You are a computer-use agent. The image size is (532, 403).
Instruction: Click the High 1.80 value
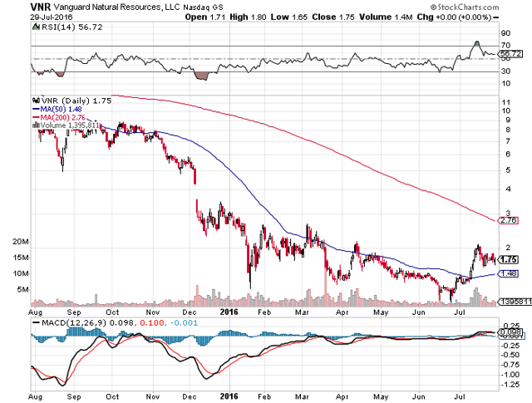(x=248, y=17)
